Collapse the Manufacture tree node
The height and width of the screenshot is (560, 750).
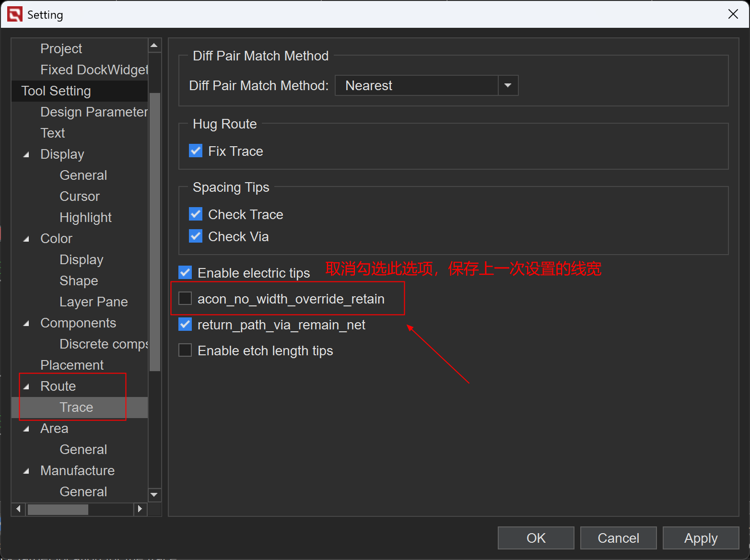(x=26, y=471)
